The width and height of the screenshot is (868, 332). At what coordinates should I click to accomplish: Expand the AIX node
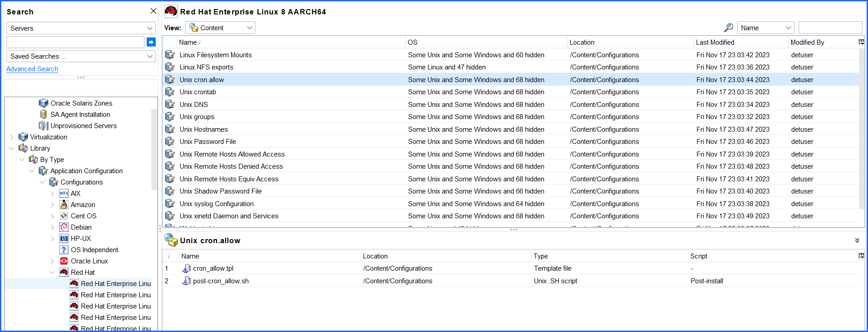pos(52,194)
